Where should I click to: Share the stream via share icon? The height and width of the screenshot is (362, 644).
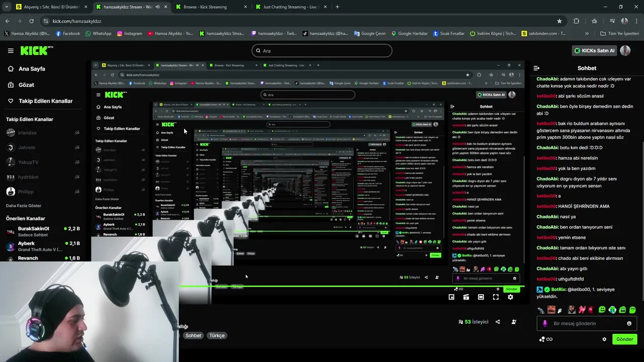pyautogui.click(x=498, y=322)
